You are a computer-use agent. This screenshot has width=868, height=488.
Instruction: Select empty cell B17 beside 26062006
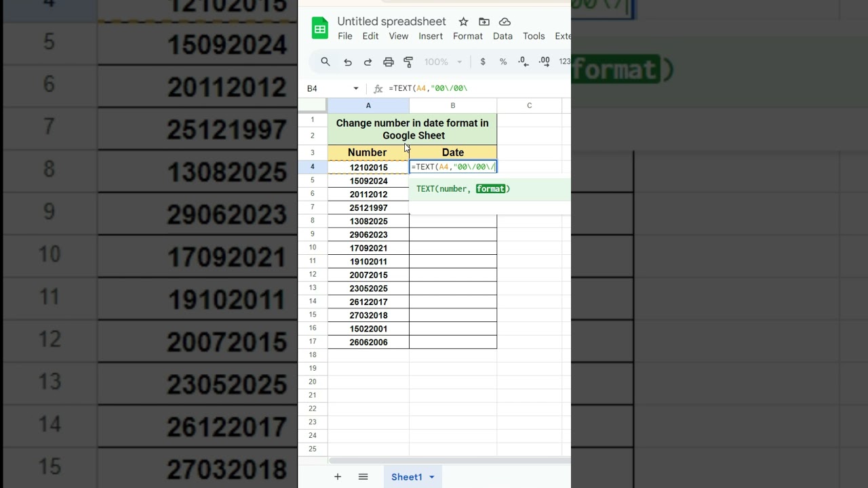click(x=453, y=342)
